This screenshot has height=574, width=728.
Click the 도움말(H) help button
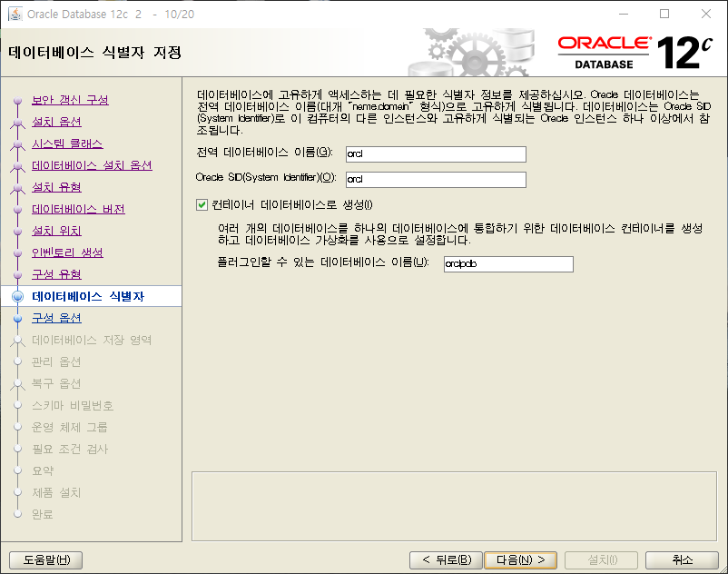pos(46,560)
